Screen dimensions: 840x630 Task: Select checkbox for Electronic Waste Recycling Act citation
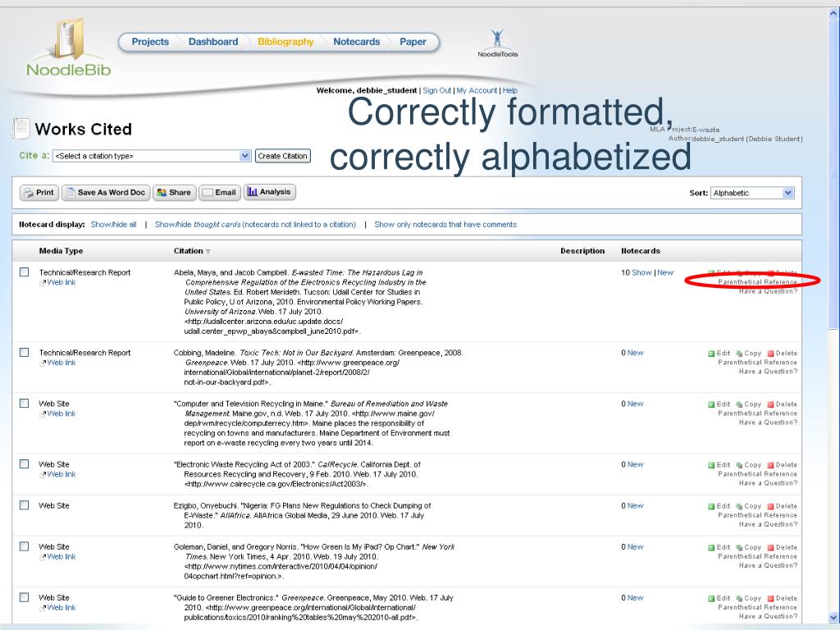(25, 464)
